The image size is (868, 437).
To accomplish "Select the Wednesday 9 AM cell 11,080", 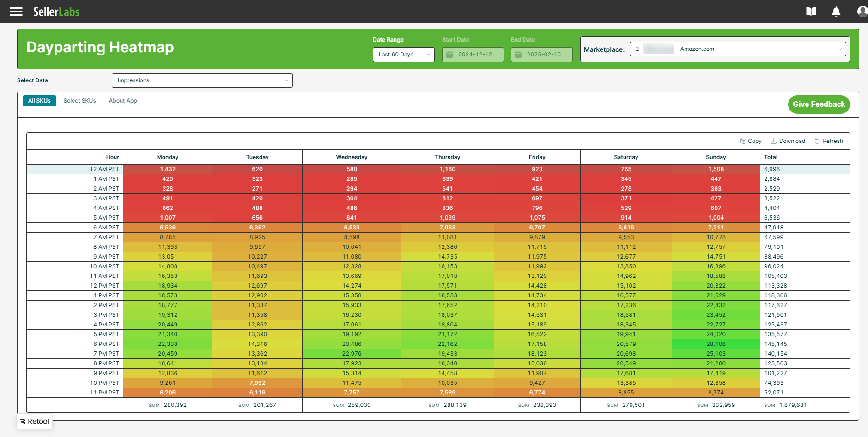I will (352, 257).
